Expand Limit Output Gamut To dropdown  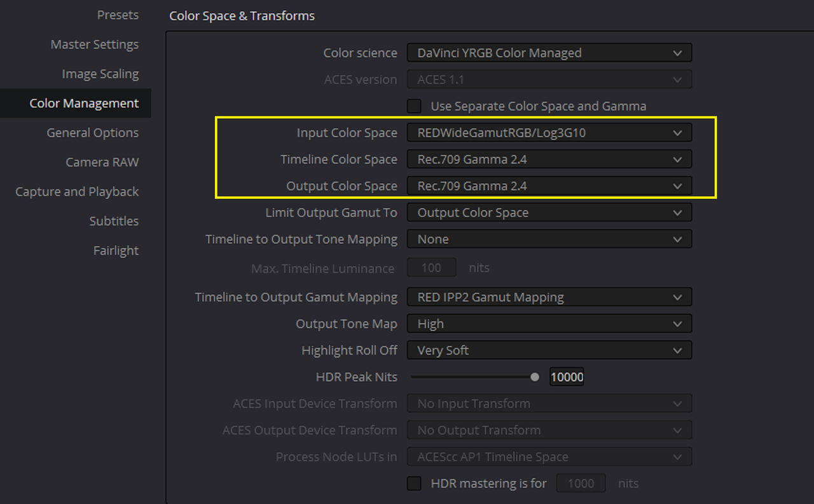coord(549,212)
